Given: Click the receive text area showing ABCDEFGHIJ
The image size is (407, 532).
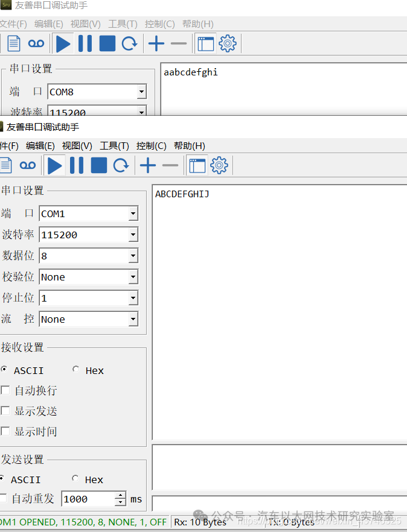Looking at the screenshot, I should [x=278, y=302].
